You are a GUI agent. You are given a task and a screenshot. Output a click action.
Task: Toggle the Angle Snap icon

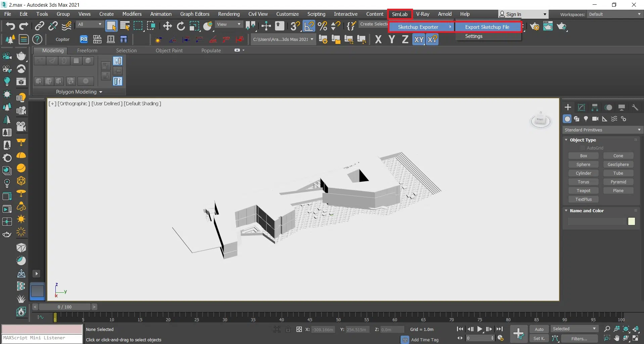tap(309, 26)
